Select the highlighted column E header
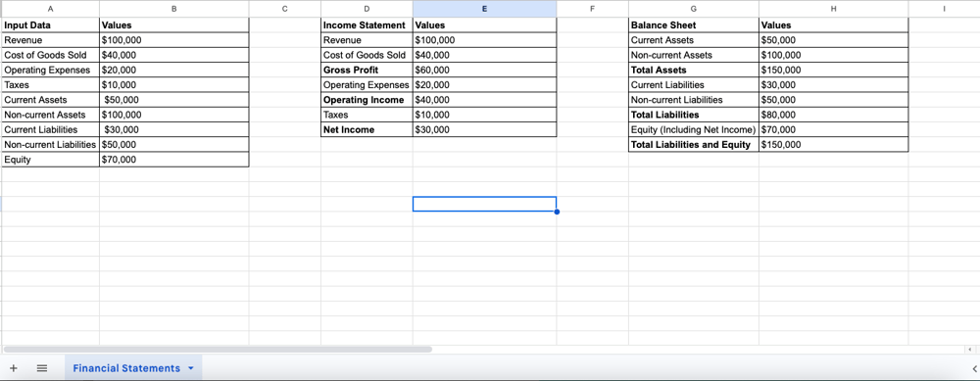 click(x=484, y=9)
